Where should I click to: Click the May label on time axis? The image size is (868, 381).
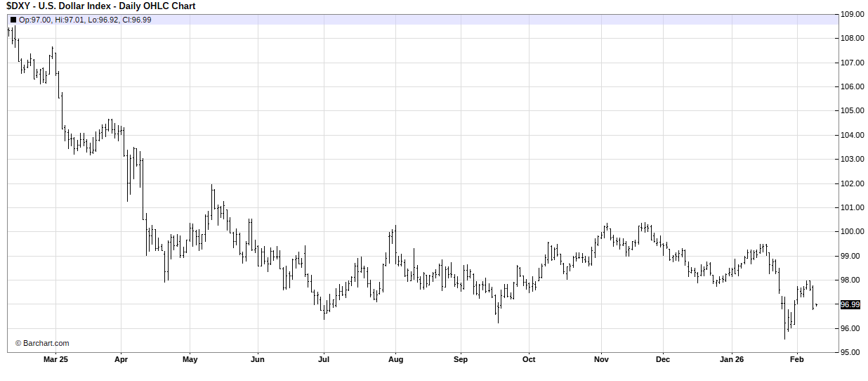point(190,359)
